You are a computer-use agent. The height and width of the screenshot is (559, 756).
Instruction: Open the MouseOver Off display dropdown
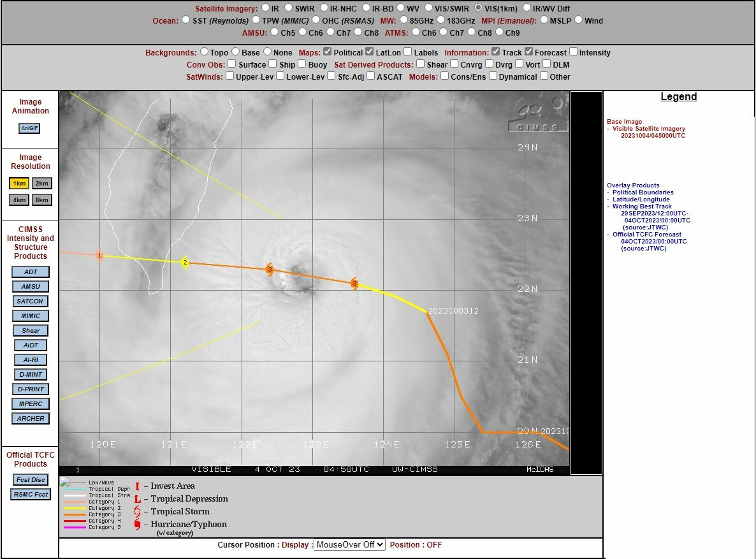(x=349, y=544)
